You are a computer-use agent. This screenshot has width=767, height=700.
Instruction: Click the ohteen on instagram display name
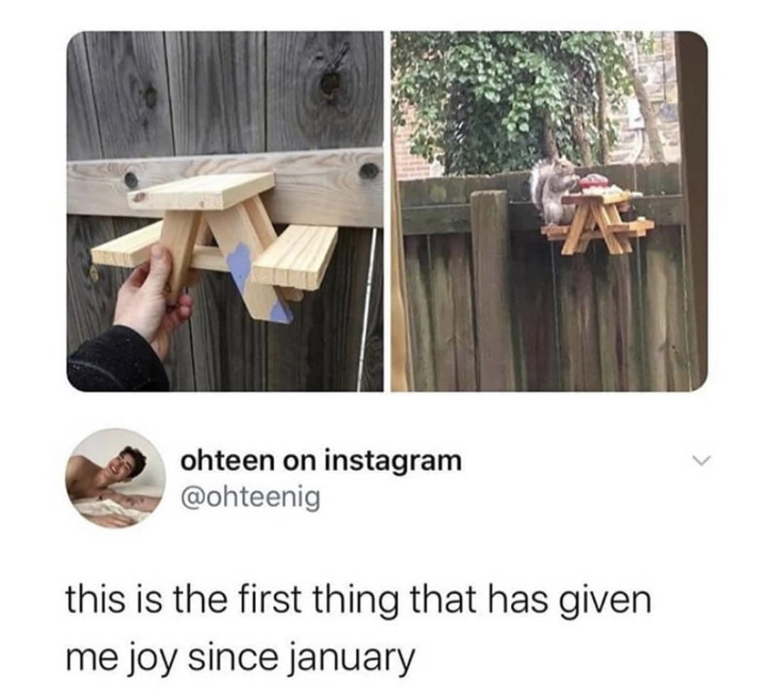[321, 460]
